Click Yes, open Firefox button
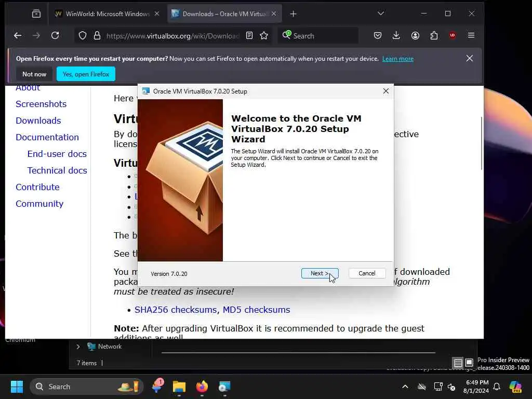This screenshot has width=532, height=399. pyautogui.click(x=86, y=74)
